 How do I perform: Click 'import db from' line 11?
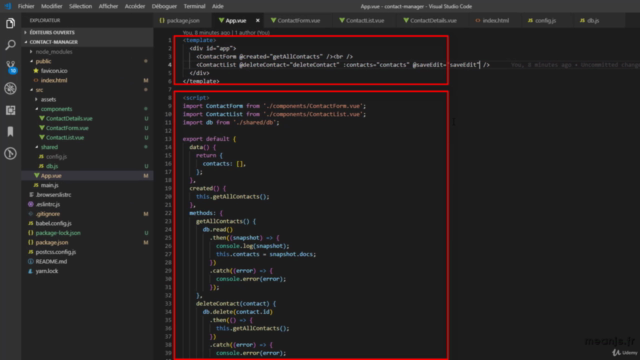pos(231,122)
